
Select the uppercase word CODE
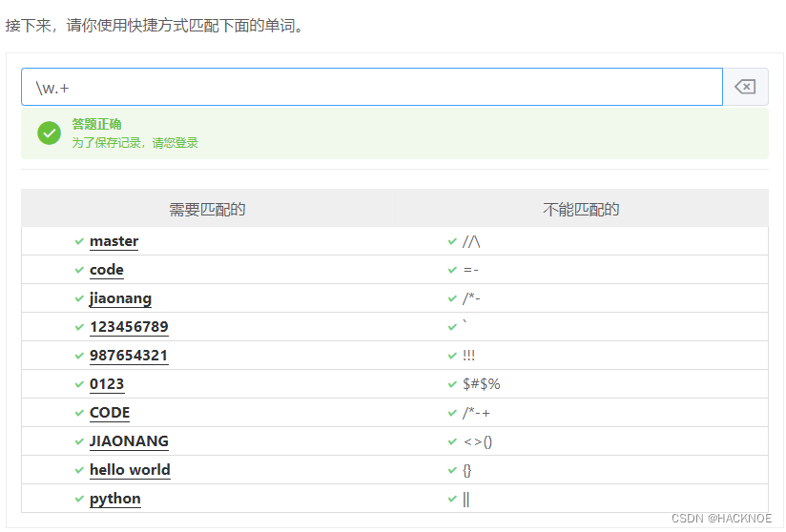[x=110, y=413]
